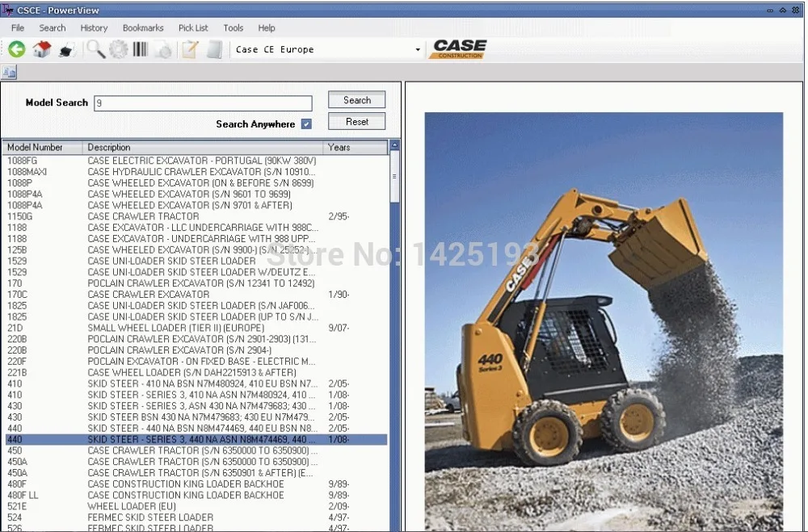Viewport: 808px width, 532px height.
Task: Go to Home via house icon
Action: (x=42, y=49)
